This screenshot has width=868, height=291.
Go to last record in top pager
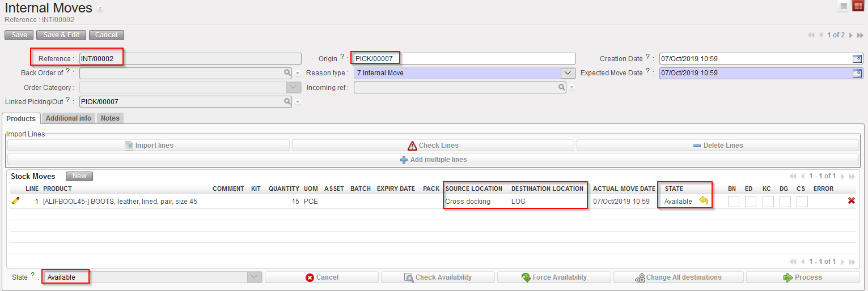point(859,35)
